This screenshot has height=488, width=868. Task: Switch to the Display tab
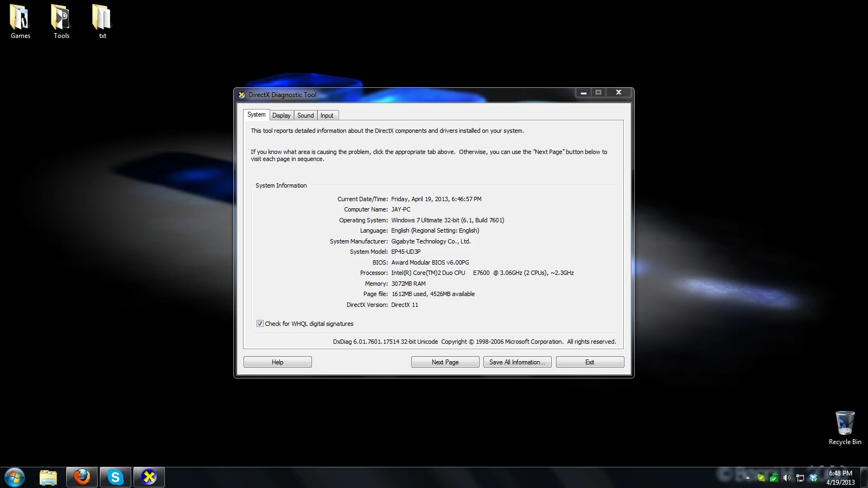point(281,115)
